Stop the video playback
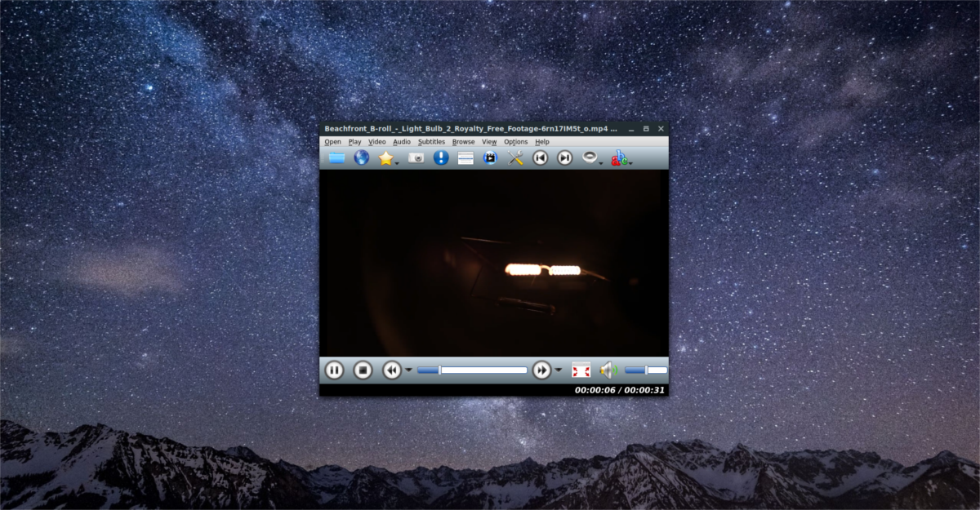This screenshot has height=510, width=980. click(x=363, y=370)
